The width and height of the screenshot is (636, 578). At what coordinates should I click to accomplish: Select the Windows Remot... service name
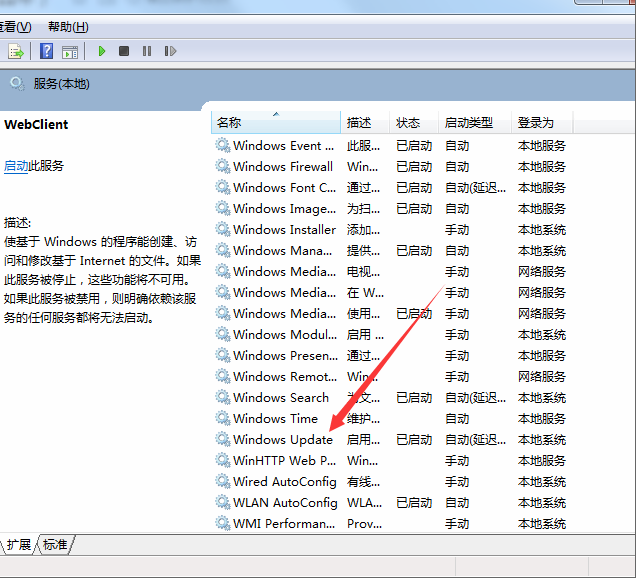[x=285, y=377]
